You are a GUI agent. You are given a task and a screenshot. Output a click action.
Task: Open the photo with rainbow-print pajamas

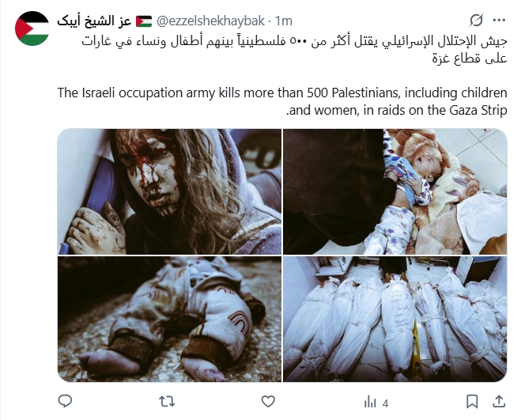(x=169, y=319)
